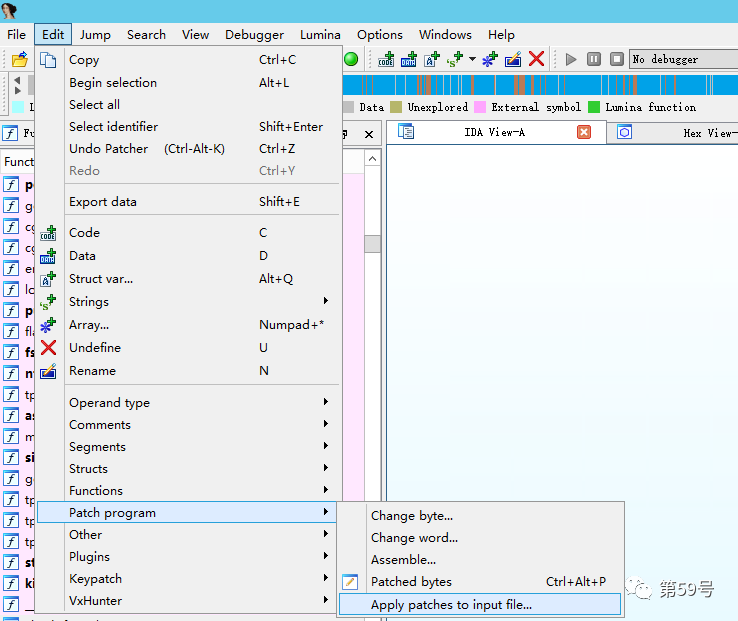Click the Functions list scrollbar thumb
Viewport: 738px width, 621px height.
[x=372, y=244]
